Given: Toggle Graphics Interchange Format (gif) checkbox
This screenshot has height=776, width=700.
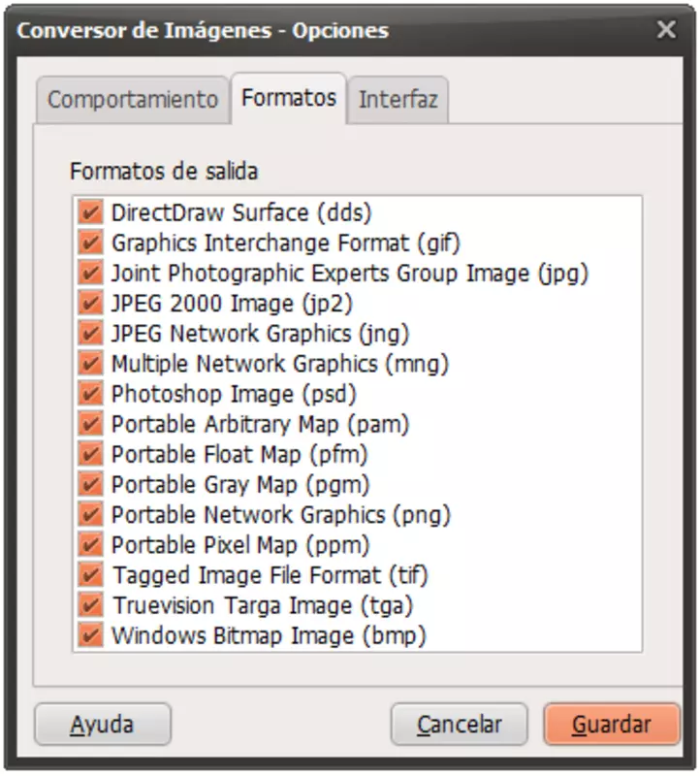Looking at the screenshot, I should point(90,243).
